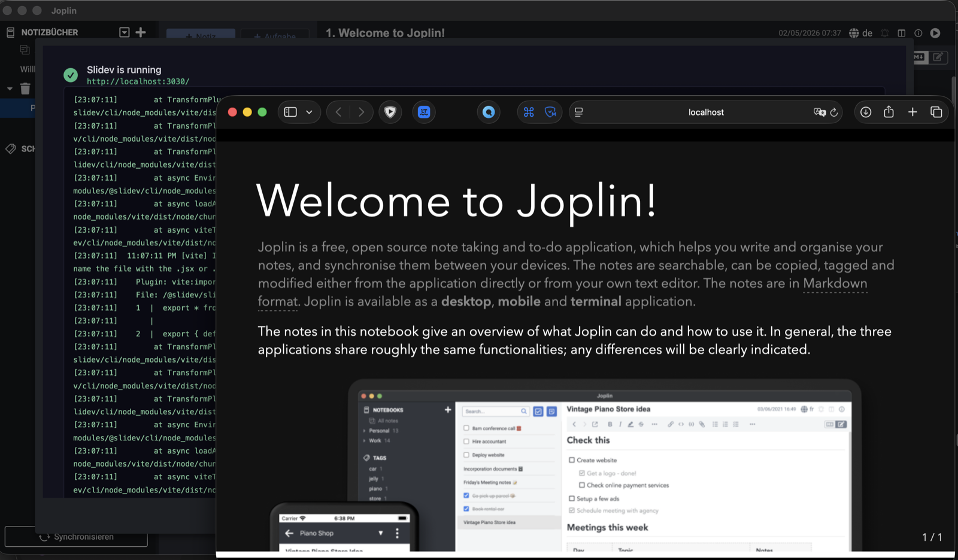Viewport: 958px width, 560px height.
Task: Open the Notizbücher dropdown box icon in Joplin
Action: (124, 32)
